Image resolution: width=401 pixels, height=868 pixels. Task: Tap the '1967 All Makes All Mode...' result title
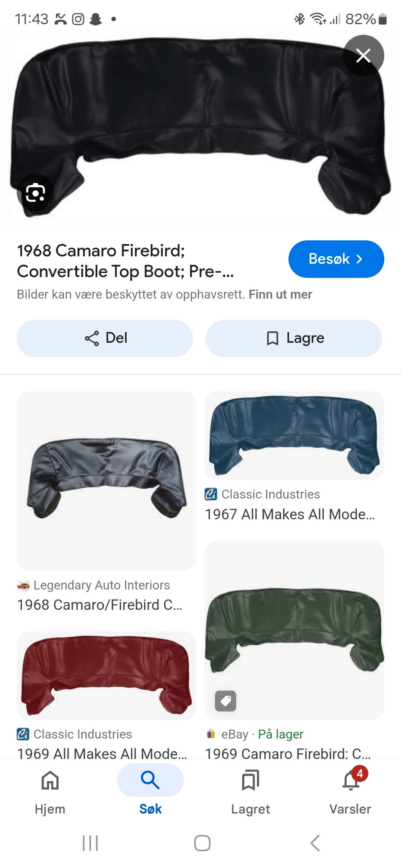pos(290,515)
